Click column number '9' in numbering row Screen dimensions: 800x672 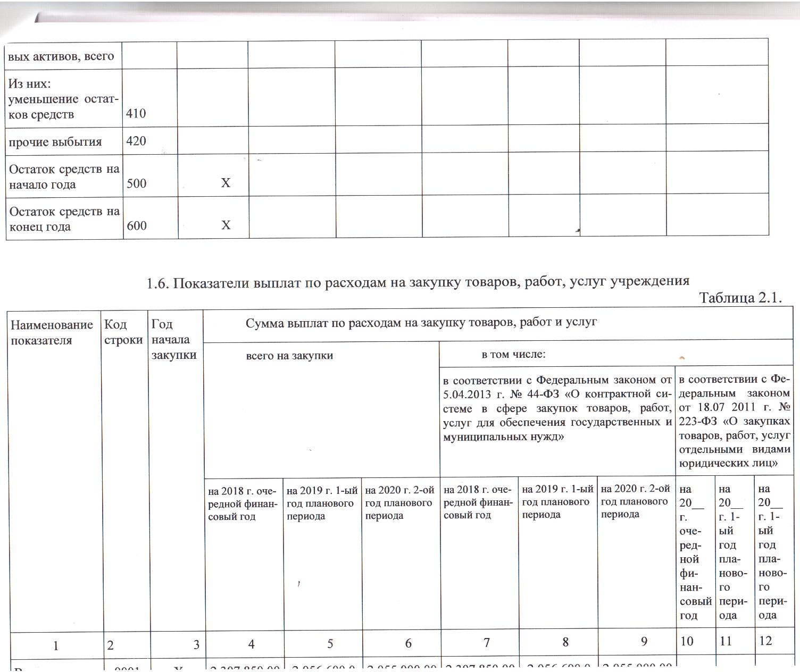click(x=644, y=642)
